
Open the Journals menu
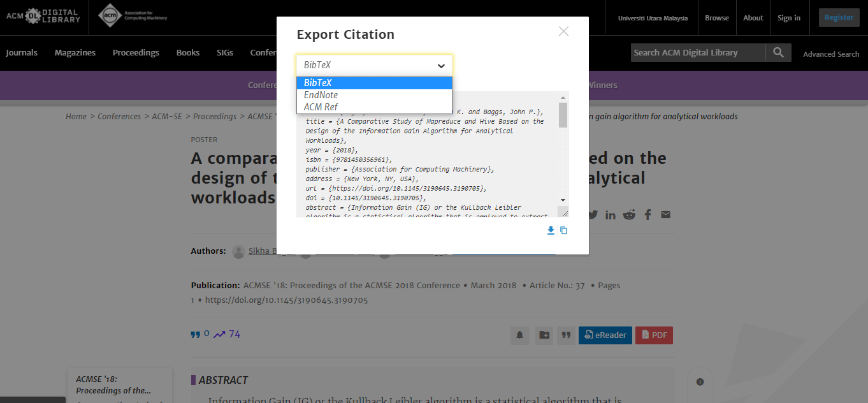(x=22, y=53)
